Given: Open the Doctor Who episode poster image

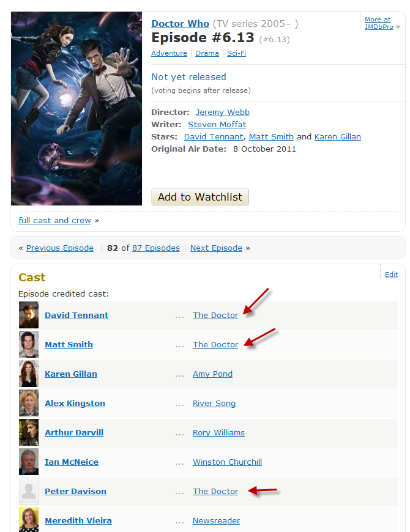Looking at the screenshot, I should coord(76,109).
